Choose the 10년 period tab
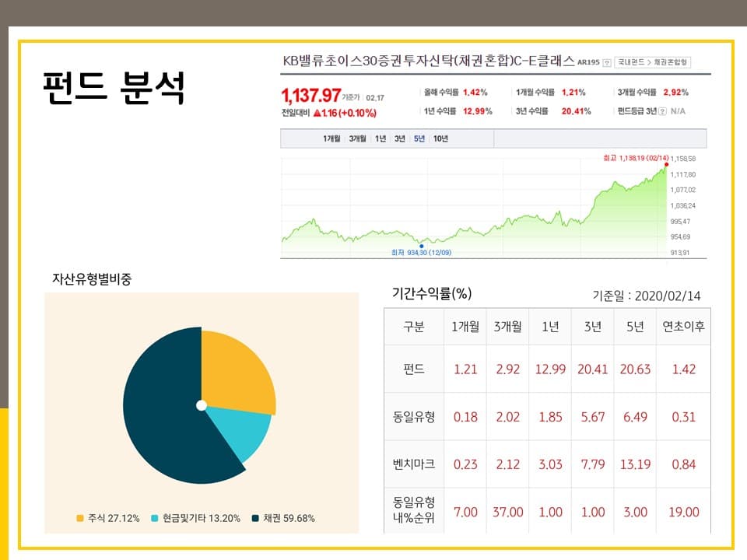This screenshot has height=560, width=747. [x=440, y=138]
